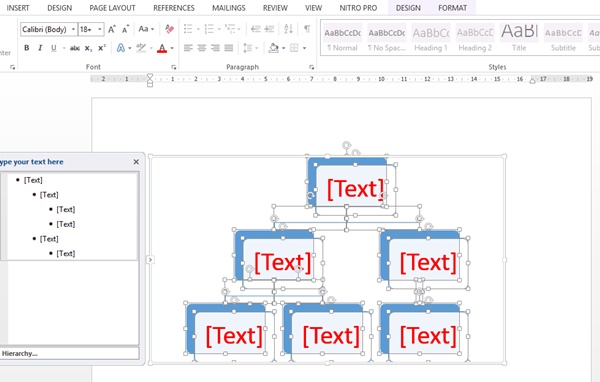Open the REVIEW tab

(x=275, y=8)
